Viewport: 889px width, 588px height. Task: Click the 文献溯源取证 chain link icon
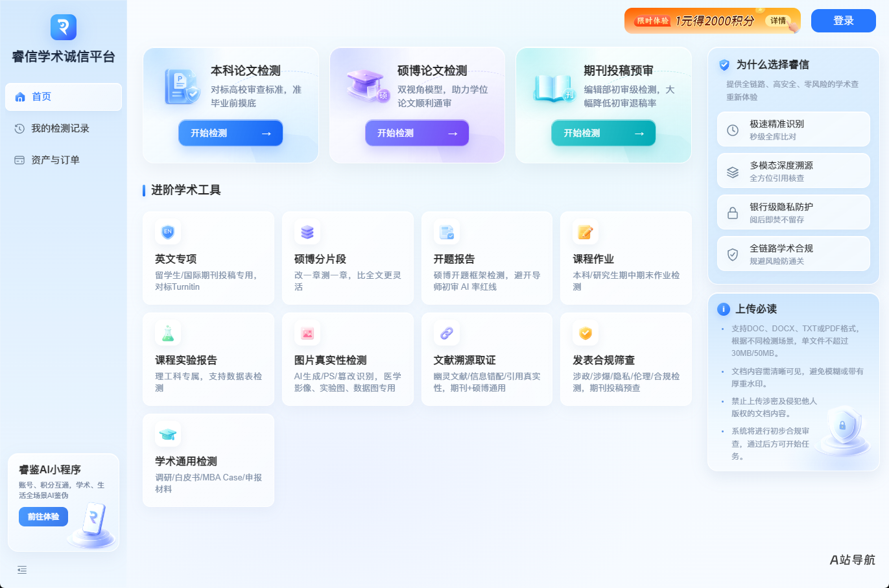click(447, 333)
